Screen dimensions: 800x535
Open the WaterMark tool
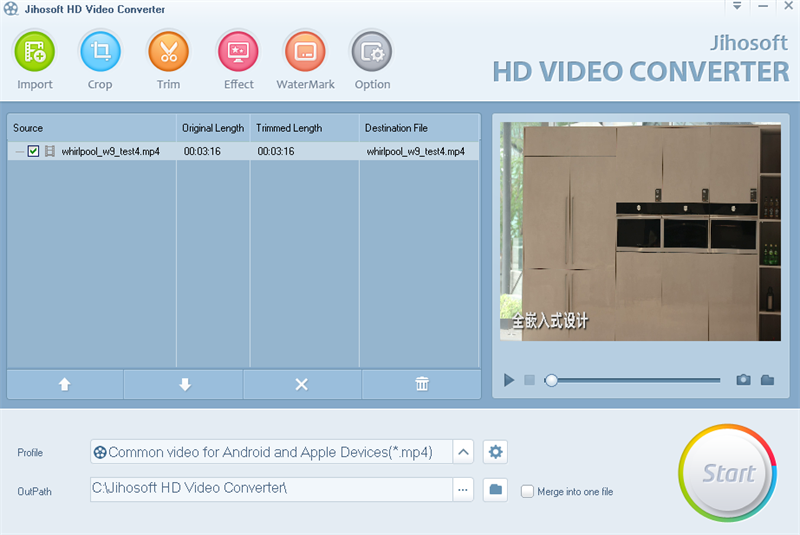(x=305, y=52)
